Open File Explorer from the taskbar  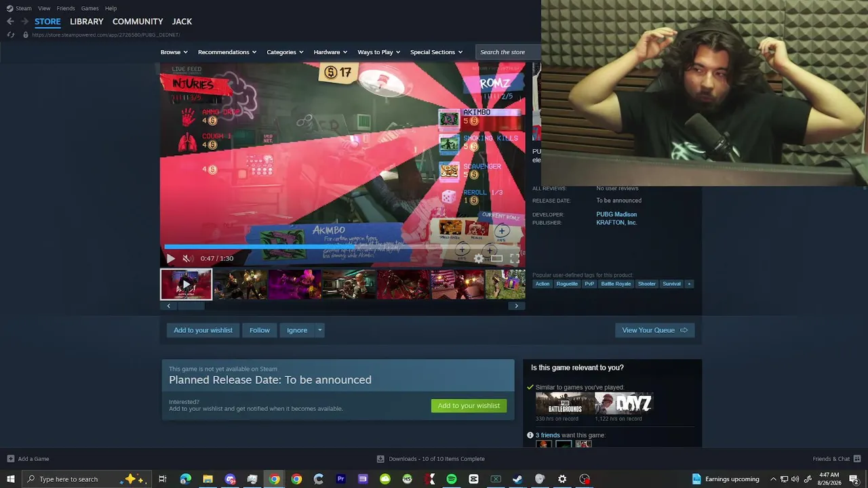click(208, 479)
